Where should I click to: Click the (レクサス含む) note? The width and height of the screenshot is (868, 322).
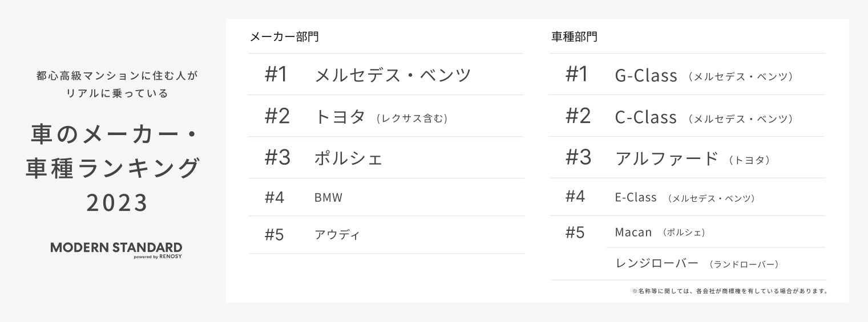point(412,119)
